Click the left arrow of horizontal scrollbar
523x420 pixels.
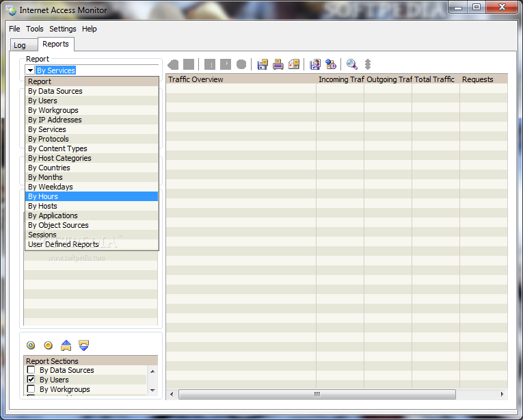click(172, 394)
